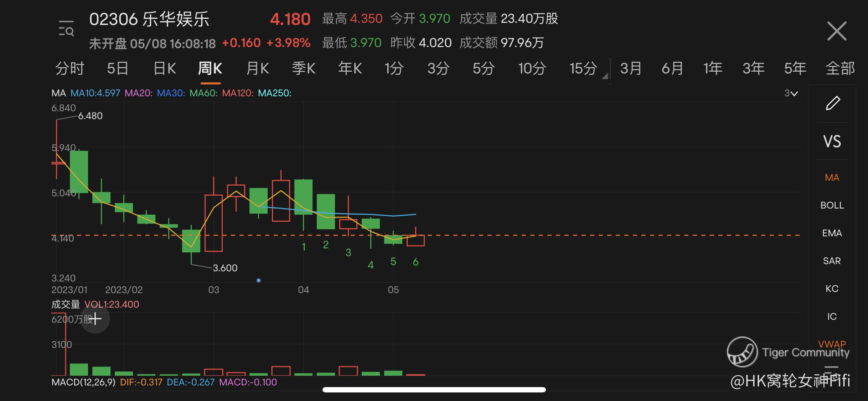Screen dimensions: 868x401
Task: Click the latest weekly candlestick labeled 6
Action: coord(415,240)
